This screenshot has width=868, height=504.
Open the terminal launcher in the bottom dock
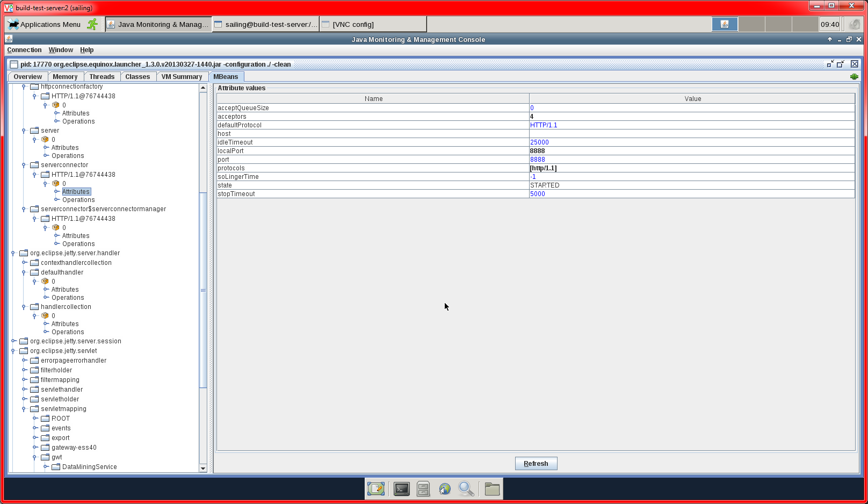click(401, 489)
